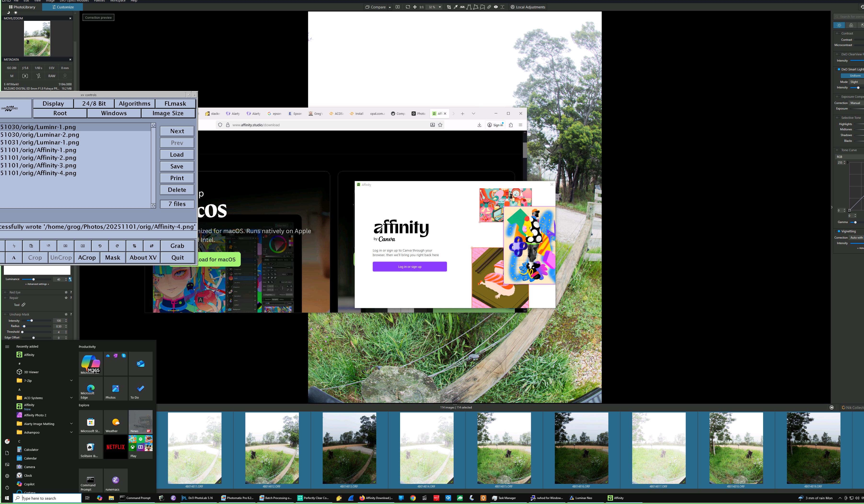Viewport: 864px width, 504px height.
Task: Open the 32% zoom level dropdown
Action: [x=440, y=7]
